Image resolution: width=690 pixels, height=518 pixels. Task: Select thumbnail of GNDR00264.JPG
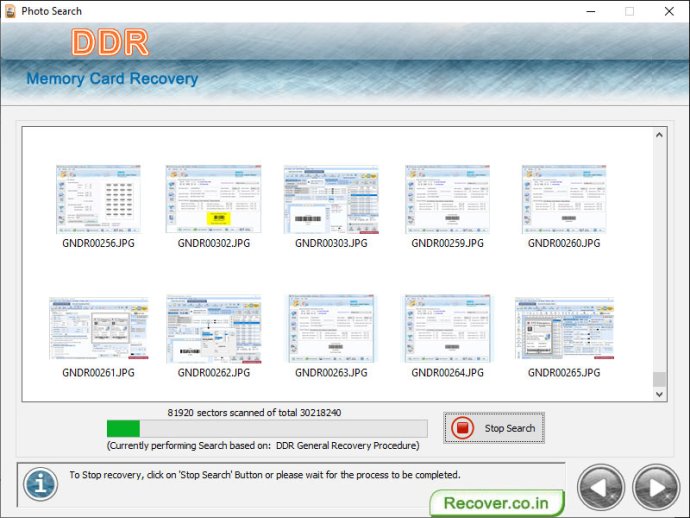[447, 329]
